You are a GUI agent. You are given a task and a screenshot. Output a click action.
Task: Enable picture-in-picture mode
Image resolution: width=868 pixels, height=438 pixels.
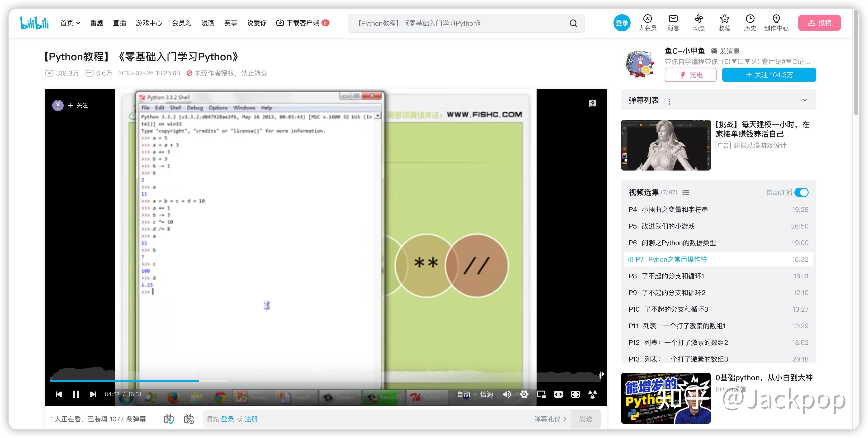(x=541, y=394)
